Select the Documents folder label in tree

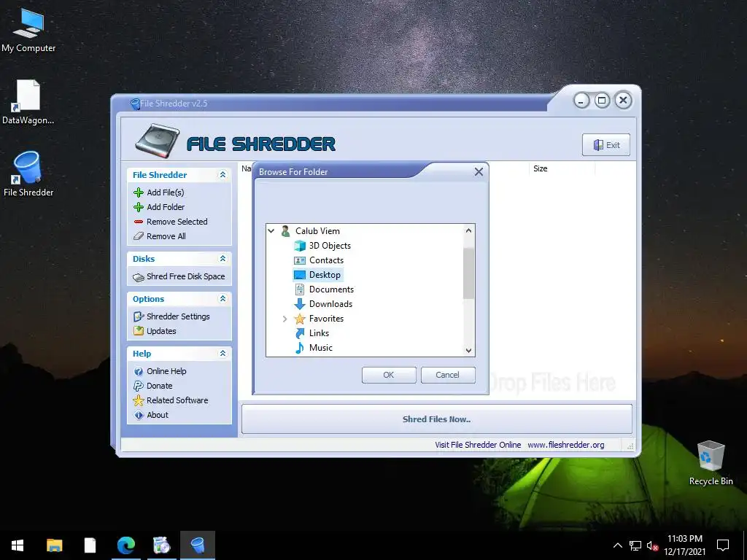[x=332, y=289]
